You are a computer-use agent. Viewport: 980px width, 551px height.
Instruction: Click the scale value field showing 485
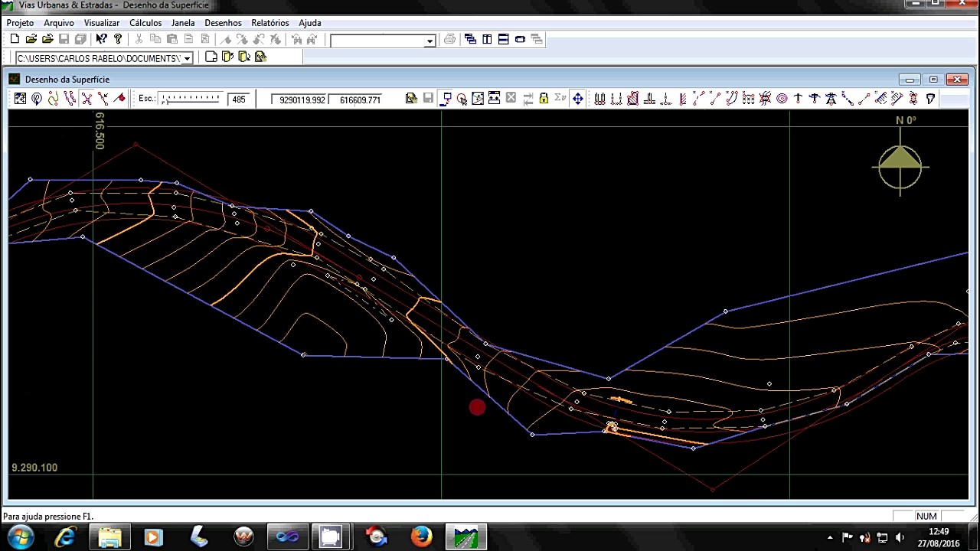pos(239,99)
